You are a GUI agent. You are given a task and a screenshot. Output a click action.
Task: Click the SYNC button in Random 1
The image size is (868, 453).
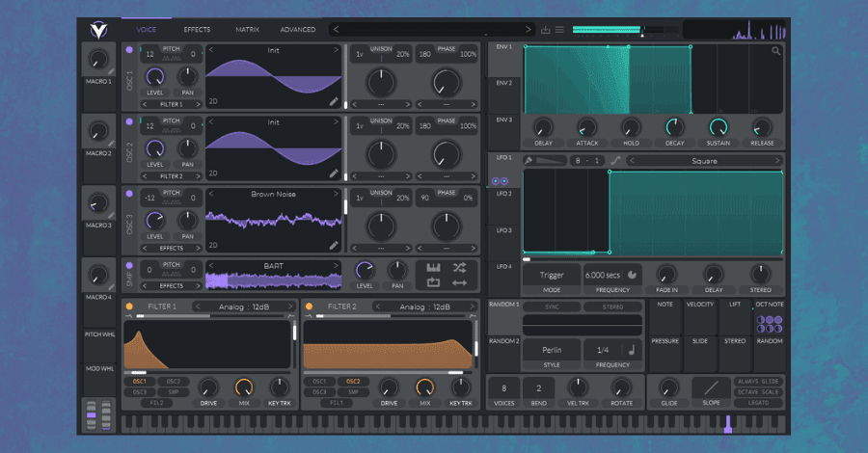tap(552, 306)
